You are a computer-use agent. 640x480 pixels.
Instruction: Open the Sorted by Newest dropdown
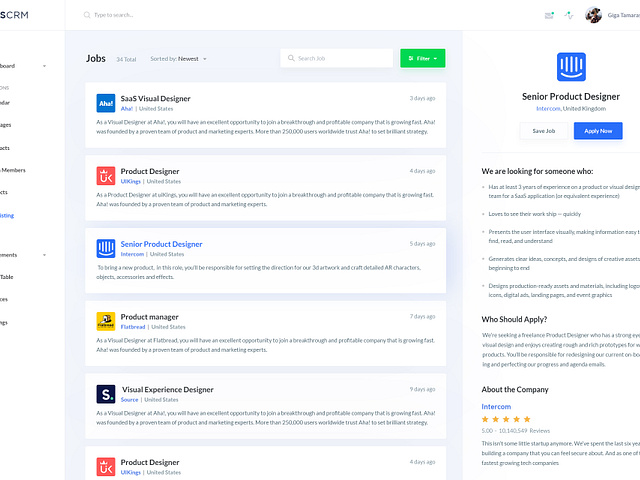pos(178,59)
